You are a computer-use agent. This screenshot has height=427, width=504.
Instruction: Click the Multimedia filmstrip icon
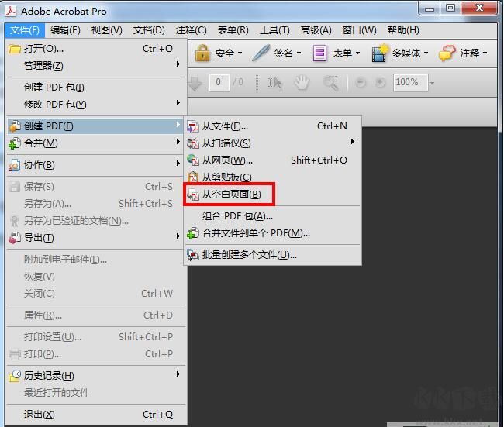[x=379, y=53]
